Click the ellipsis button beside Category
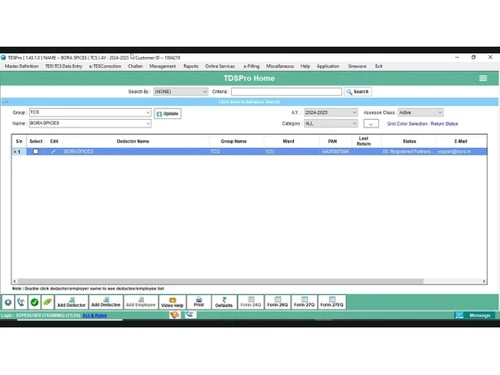This screenshot has height=375, width=500. [x=371, y=124]
